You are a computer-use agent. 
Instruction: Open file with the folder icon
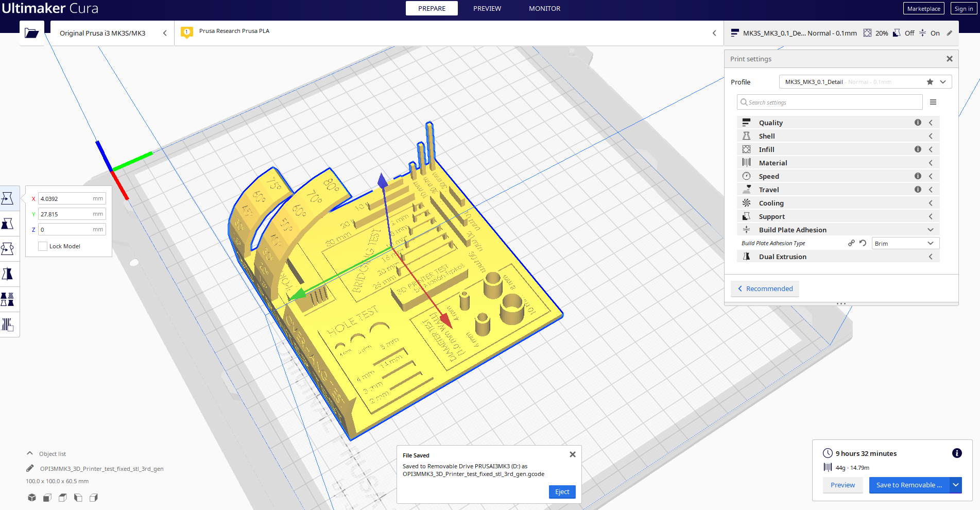pos(31,33)
